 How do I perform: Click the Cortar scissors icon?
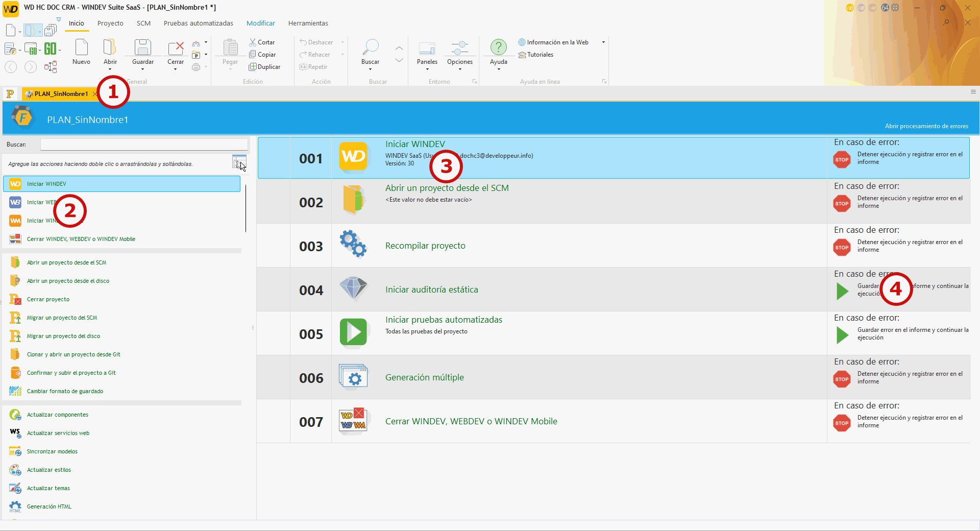[x=253, y=42]
